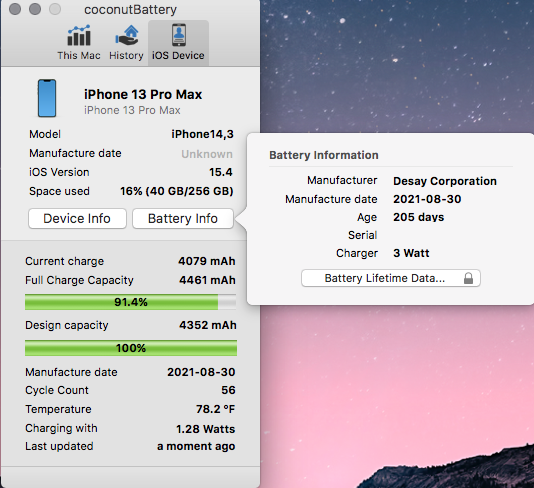Click the manufacturer Desay Corporation
Screen dimensions: 534x488
[445, 181]
